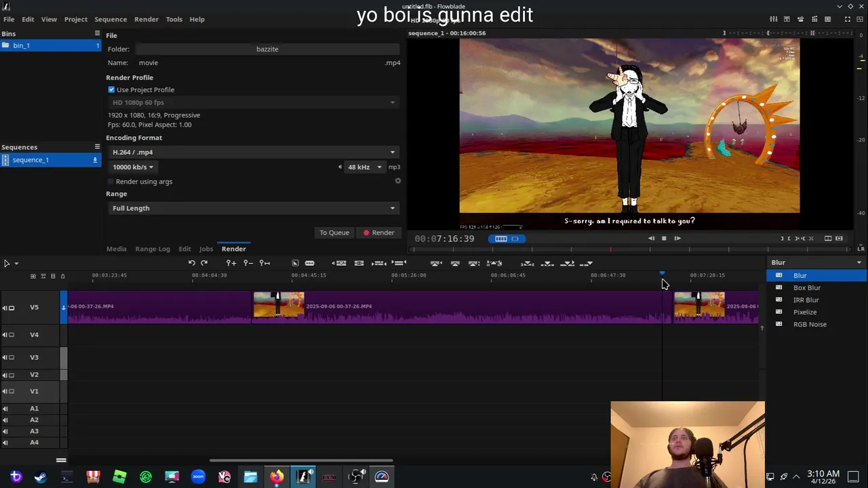
Task: Click the Zoom to fit length icon
Action: (x=265, y=263)
